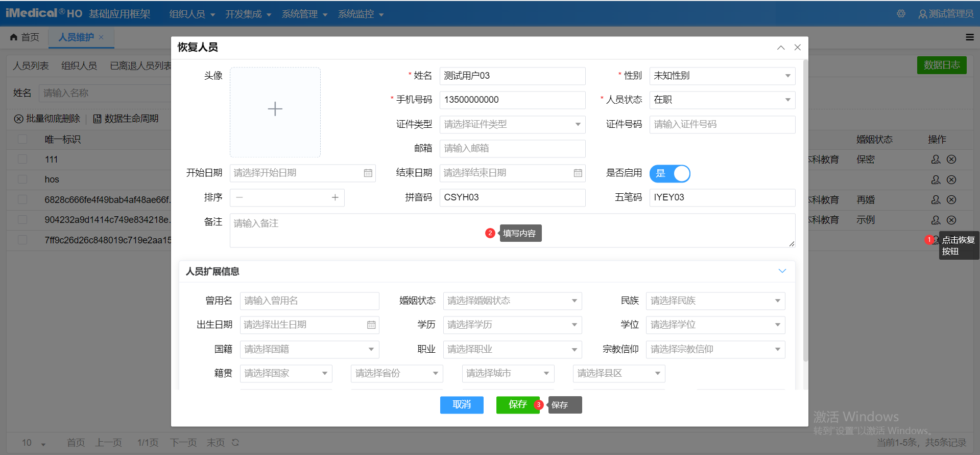Open calendar icon for 结束日期
Screen dimensions: 980x455
coord(578,173)
